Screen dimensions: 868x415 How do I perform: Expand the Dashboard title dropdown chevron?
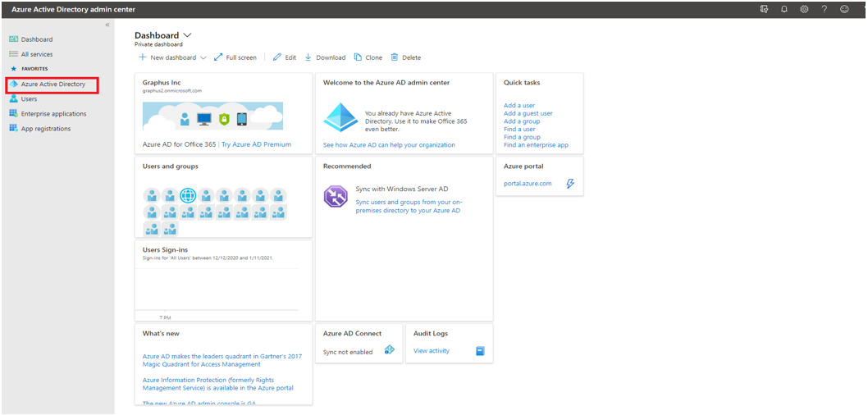(187, 35)
